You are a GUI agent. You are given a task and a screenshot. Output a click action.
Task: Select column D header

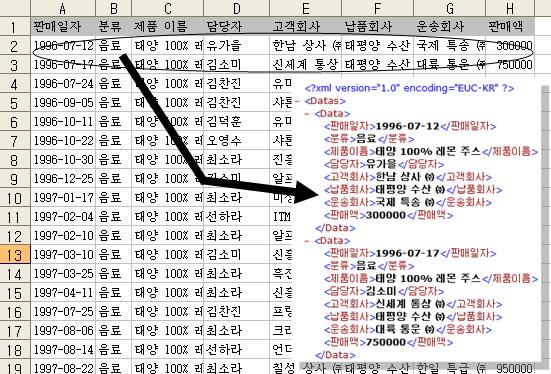coord(237,8)
